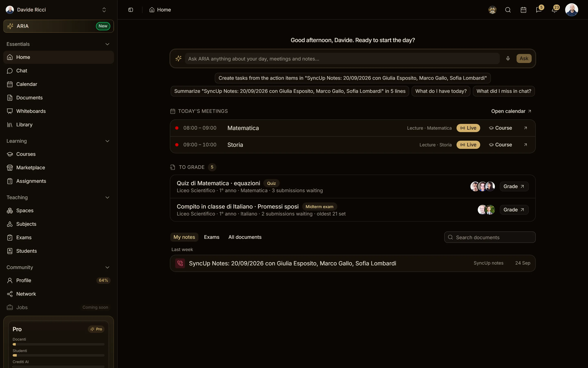Open Assignments in sidebar
588x368 pixels.
pos(59,181)
